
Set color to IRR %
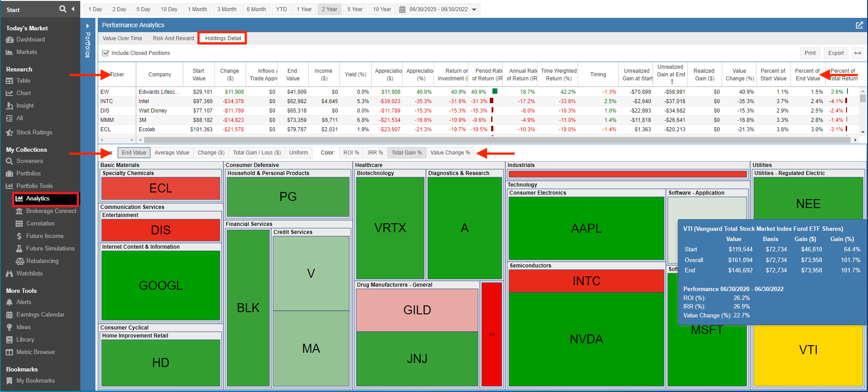point(375,153)
